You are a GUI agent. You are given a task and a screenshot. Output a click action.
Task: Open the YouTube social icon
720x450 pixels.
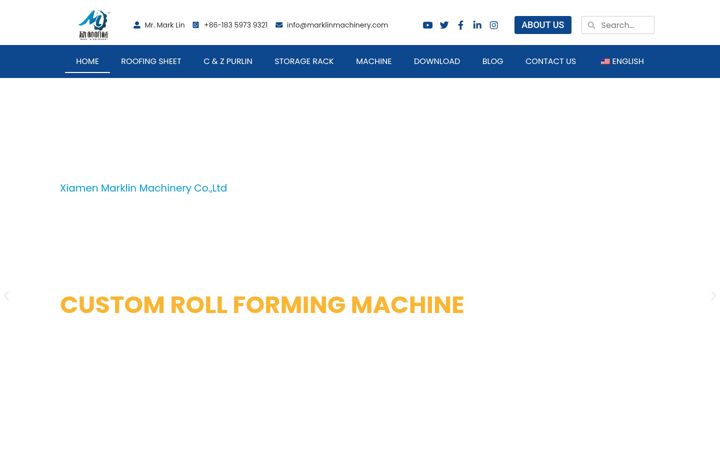(428, 25)
